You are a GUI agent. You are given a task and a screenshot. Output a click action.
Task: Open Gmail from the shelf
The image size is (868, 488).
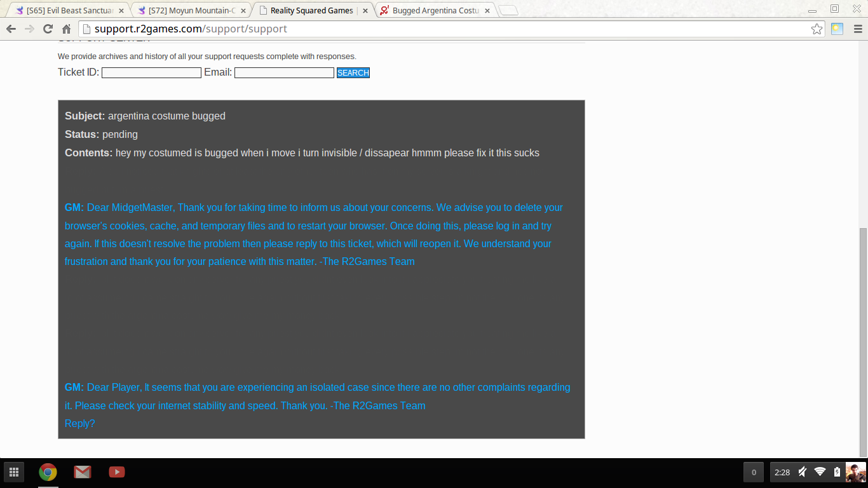click(82, 472)
